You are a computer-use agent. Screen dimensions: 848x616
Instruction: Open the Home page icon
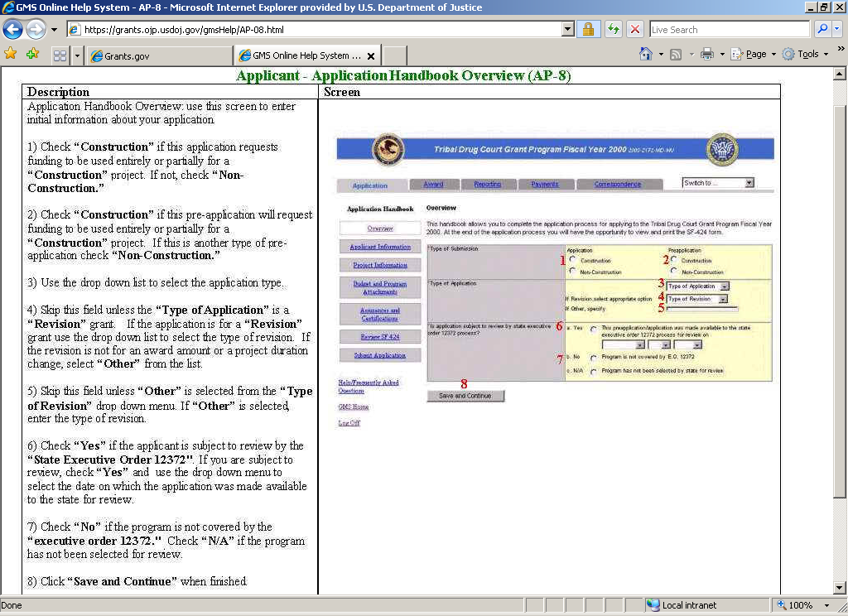(646, 54)
